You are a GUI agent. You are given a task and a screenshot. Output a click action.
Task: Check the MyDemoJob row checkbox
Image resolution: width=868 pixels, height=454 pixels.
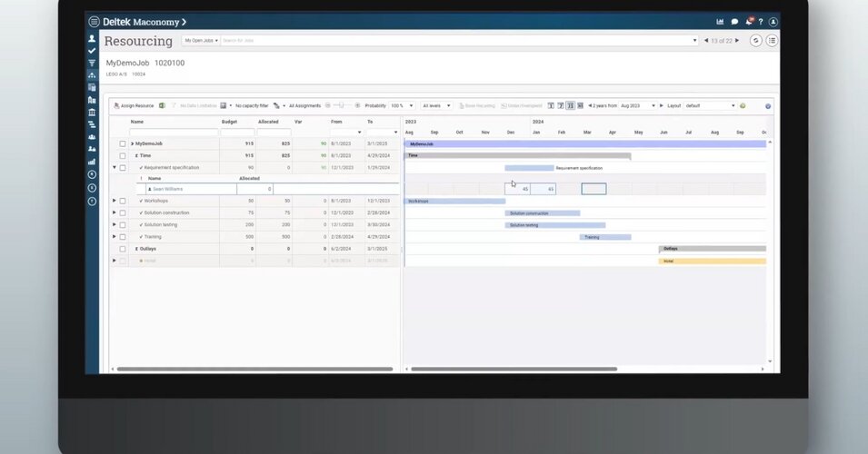tap(123, 143)
